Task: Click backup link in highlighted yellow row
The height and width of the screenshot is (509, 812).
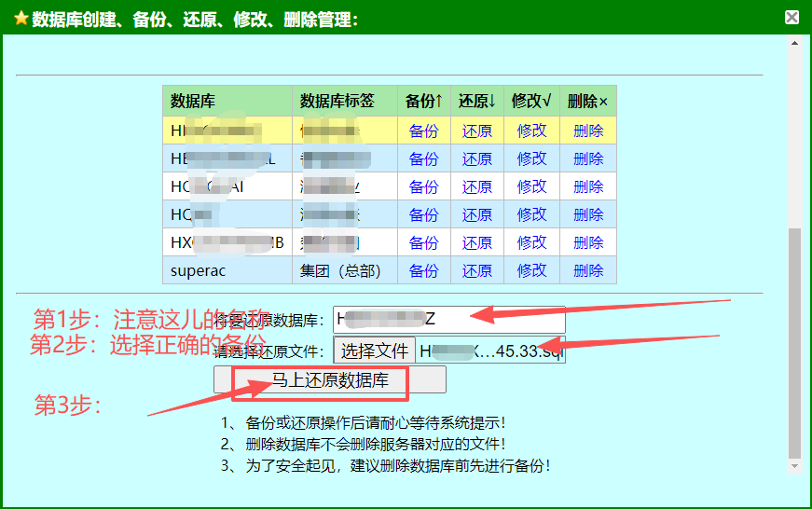Action: [x=423, y=131]
